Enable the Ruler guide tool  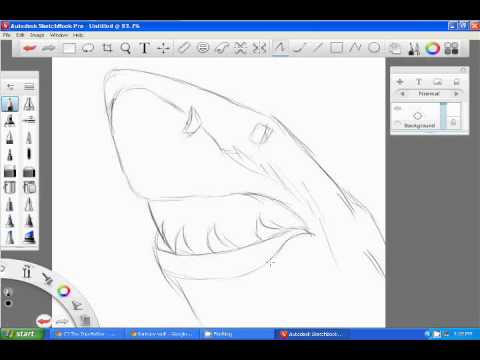click(184, 48)
